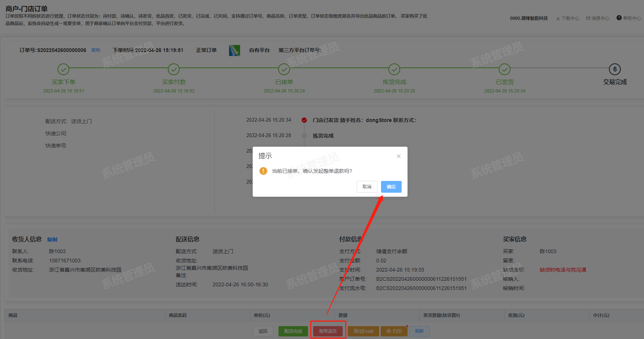Open 下载中心 download center

(x=568, y=18)
